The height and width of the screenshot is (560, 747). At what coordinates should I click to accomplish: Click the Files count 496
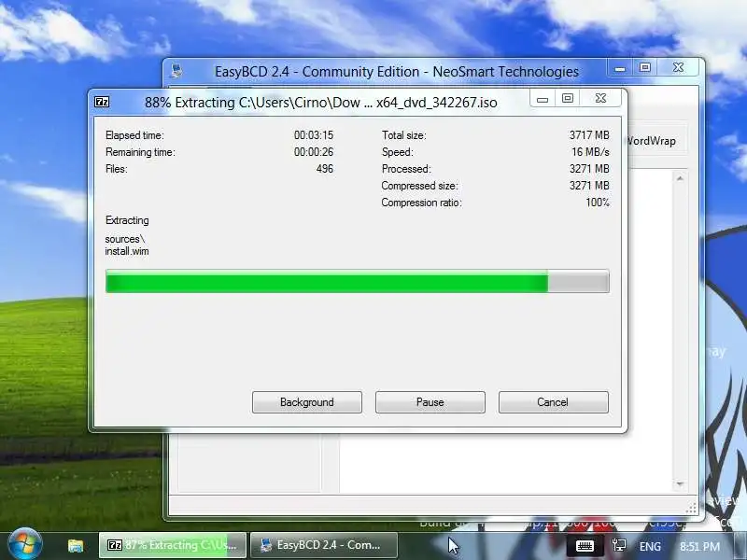(324, 169)
